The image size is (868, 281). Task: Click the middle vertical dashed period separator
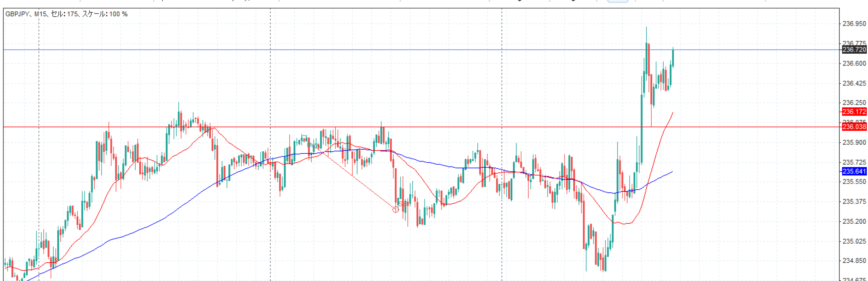tap(270, 85)
